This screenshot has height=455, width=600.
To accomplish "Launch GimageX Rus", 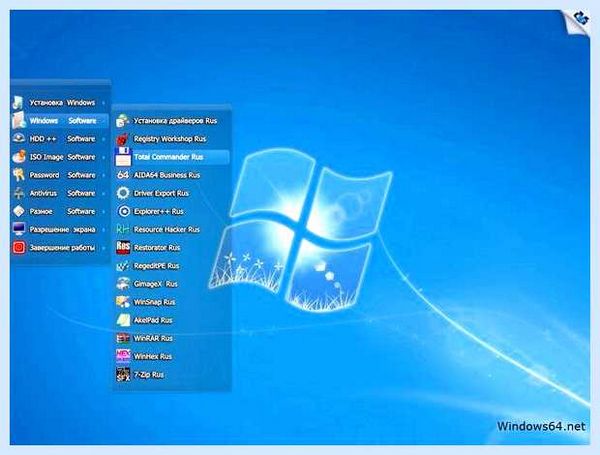I will coord(172,284).
